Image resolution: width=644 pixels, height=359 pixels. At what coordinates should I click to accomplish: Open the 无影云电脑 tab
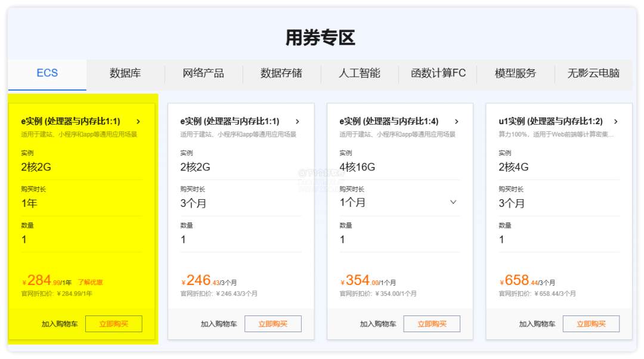tap(593, 73)
